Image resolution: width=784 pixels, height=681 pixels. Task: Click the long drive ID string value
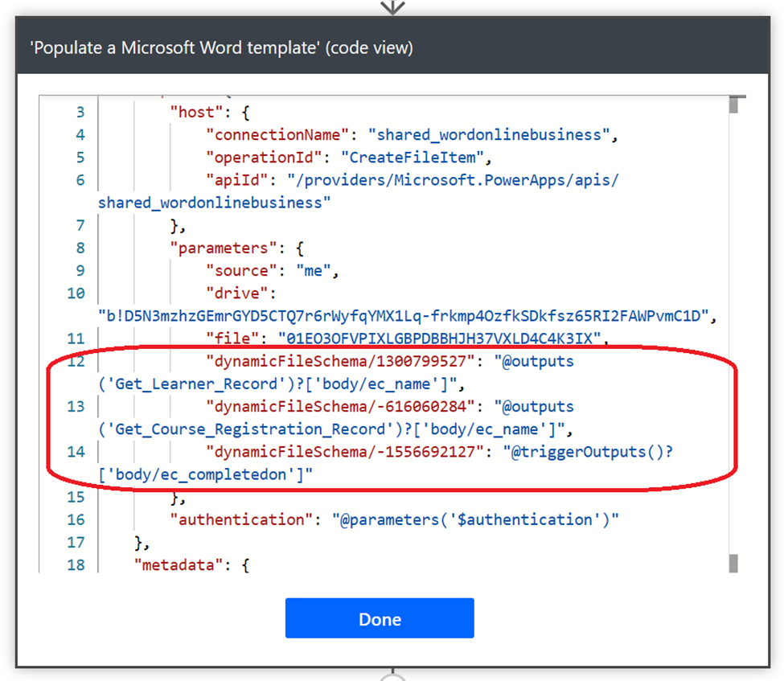pyautogui.click(x=404, y=316)
